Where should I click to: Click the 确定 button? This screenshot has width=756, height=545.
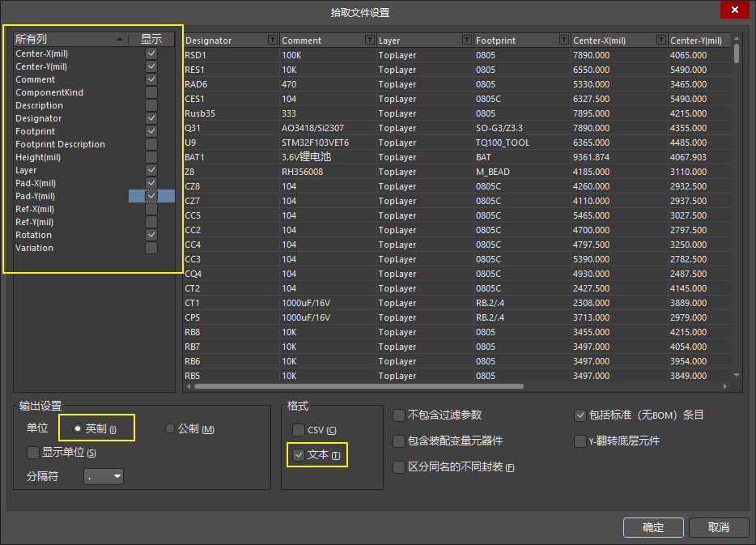tap(653, 527)
